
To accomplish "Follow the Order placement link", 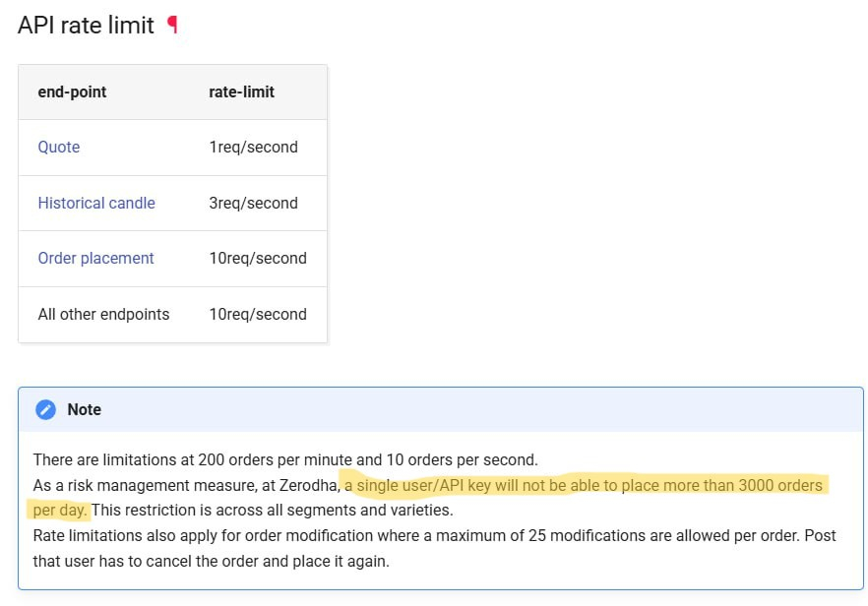I will pyautogui.click(x=95, y=258).
